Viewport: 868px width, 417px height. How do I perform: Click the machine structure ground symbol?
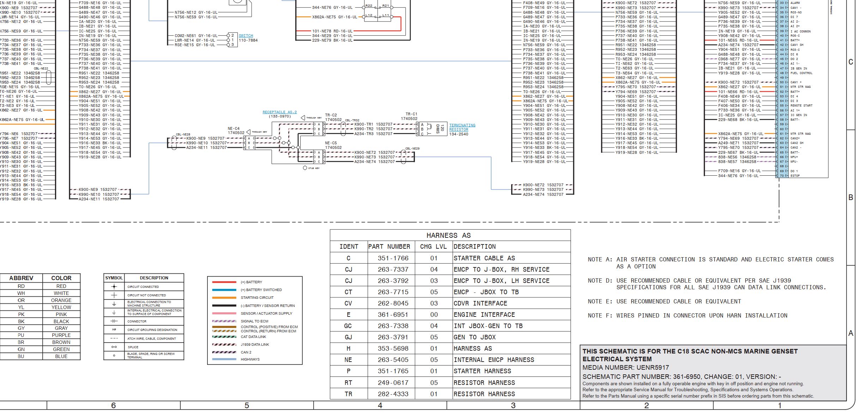tap(114, 304)
